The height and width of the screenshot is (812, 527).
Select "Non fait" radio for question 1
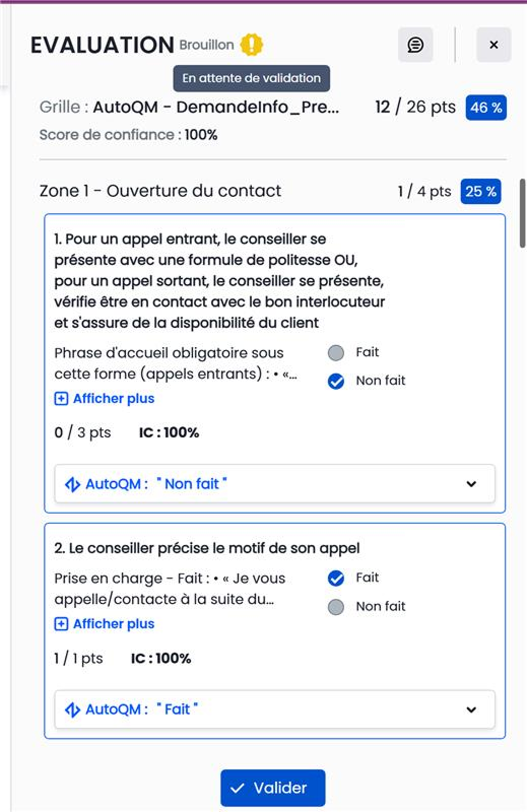coord(336,381)
